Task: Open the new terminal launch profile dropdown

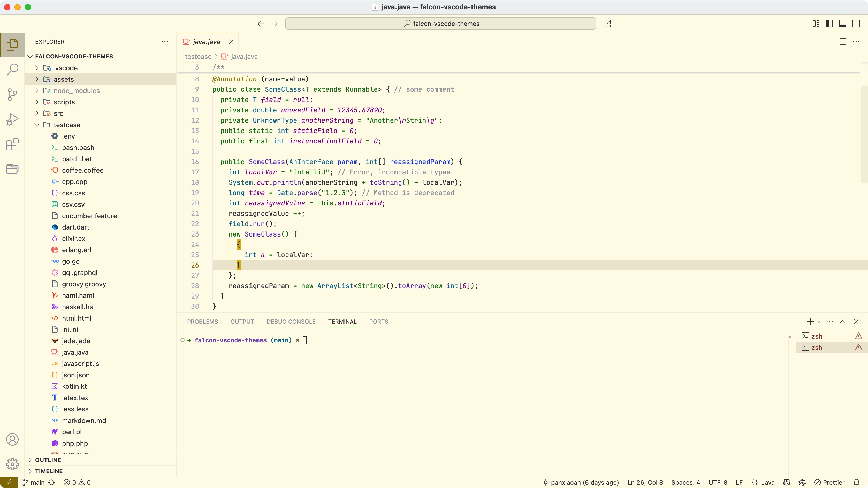Action: pos(818,322)
